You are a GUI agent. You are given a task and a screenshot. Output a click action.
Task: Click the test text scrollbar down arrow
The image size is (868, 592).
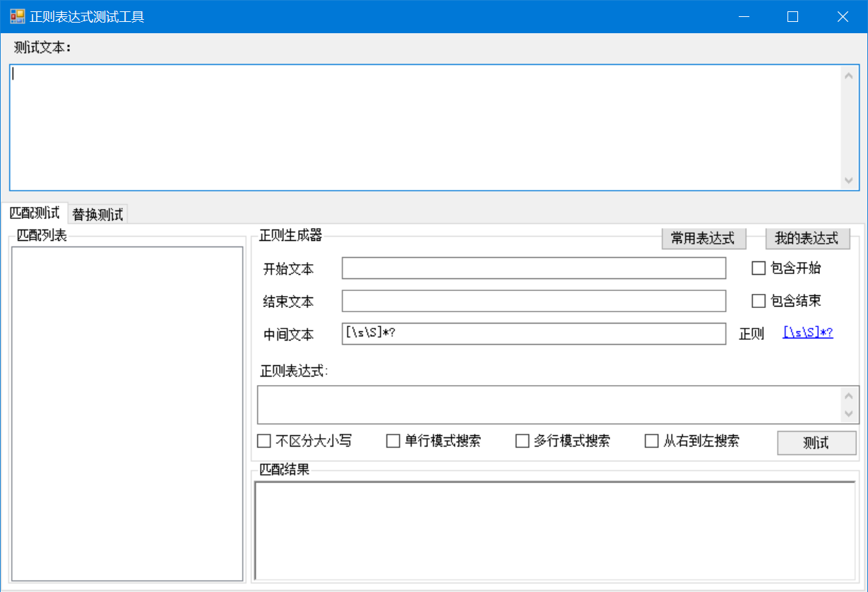(848, 181)
